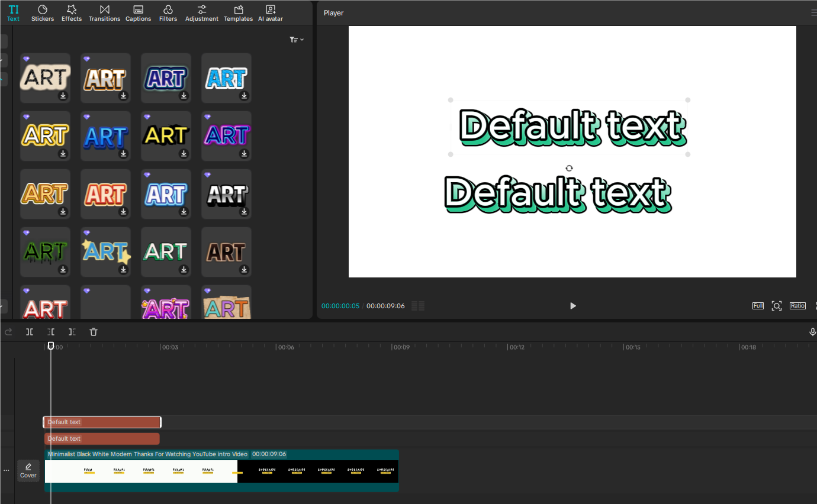The image size is (817, 504).
Task: Click the Cover edit button
Action: point(28,471)
